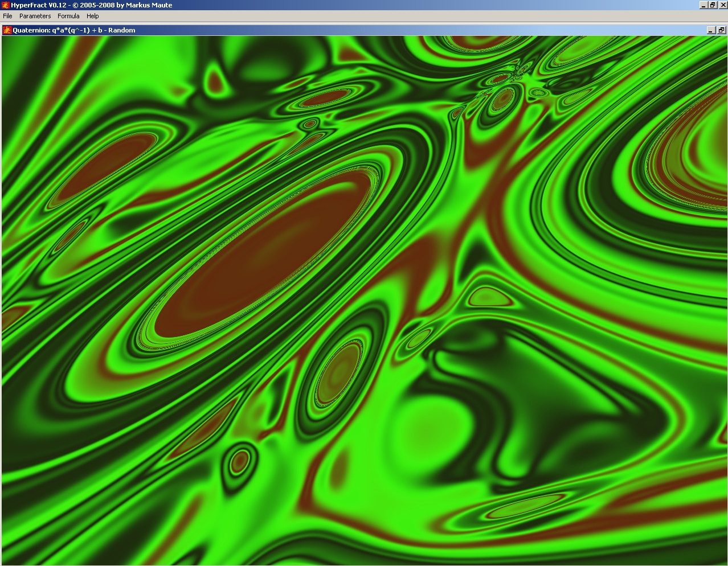Image resolution: width=728 pixels, height=566 pixels.
Task: Open the File menu
Action: coord(8,16)
